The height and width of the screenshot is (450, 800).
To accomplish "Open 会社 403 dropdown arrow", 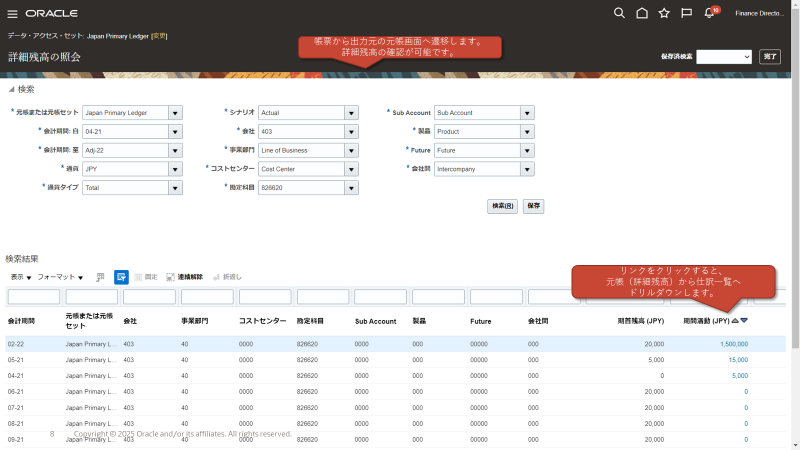I will click(351, 132).
